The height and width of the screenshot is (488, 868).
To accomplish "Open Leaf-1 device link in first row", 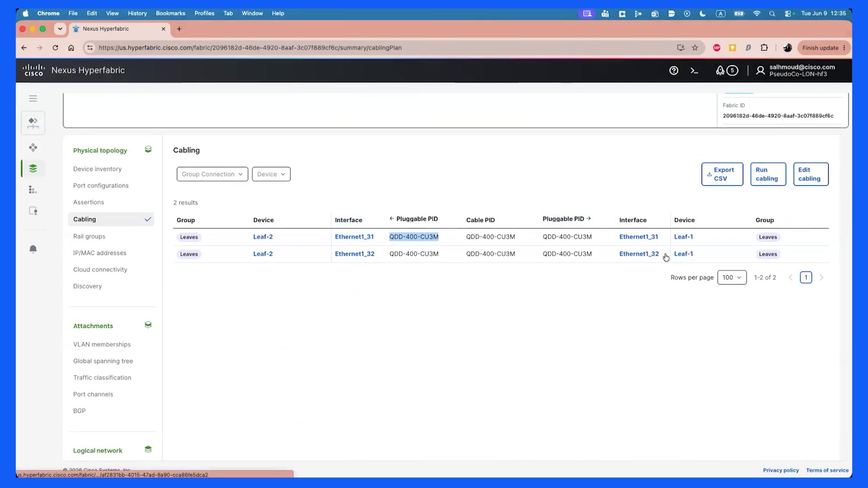I will (x=683, y=237).
